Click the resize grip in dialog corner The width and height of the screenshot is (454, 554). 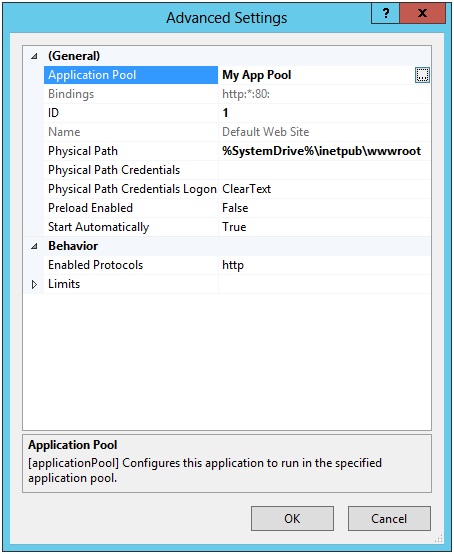coord(438,539)
